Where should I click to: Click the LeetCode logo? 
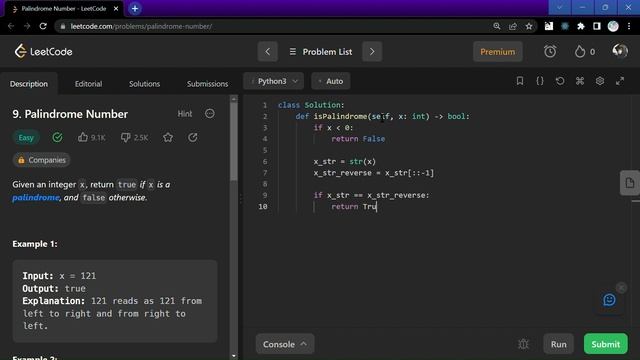point(43,51)
